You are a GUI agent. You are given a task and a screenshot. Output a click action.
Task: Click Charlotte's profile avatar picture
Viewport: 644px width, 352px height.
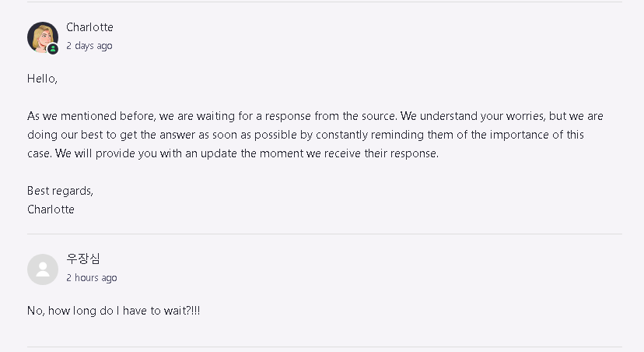pos(43,37)
